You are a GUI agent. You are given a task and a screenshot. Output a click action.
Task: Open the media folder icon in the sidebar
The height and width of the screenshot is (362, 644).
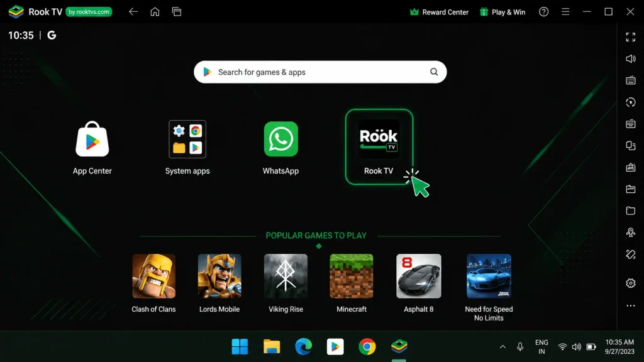tap(630, 189)
